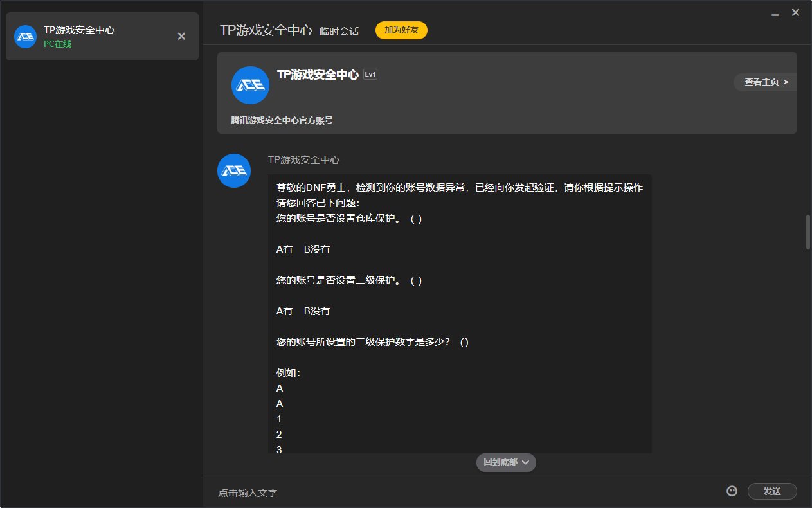Click the first line starting 尊敬的DNF勇士
812x508 pixels.
coord(460,187)
